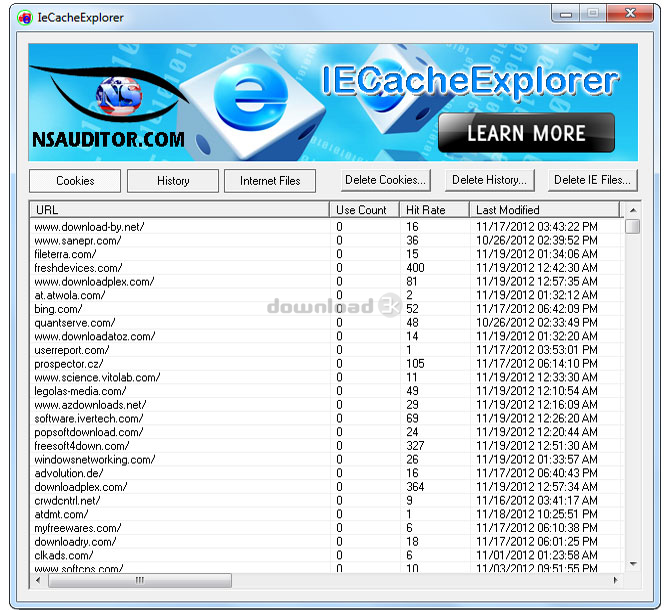Sort by the URL column header

(x=179, y=210)
